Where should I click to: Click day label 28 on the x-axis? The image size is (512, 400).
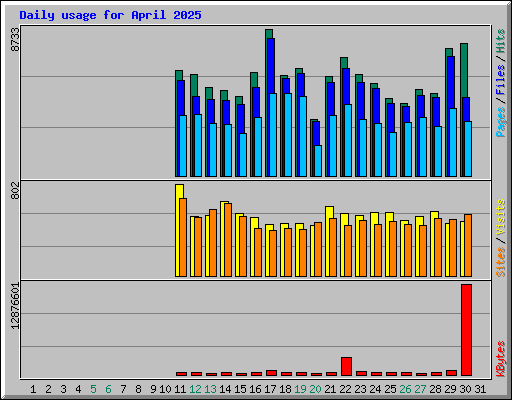pos(435,389)
